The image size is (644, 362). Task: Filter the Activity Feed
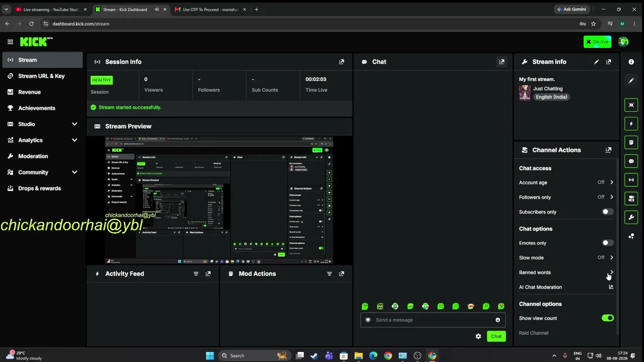tap(196, 274)
